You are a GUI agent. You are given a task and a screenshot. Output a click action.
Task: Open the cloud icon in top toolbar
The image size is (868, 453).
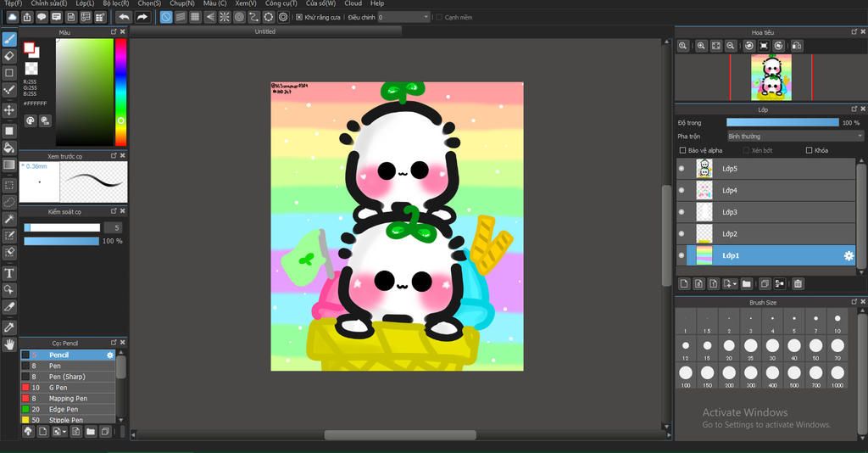[12, 17]
